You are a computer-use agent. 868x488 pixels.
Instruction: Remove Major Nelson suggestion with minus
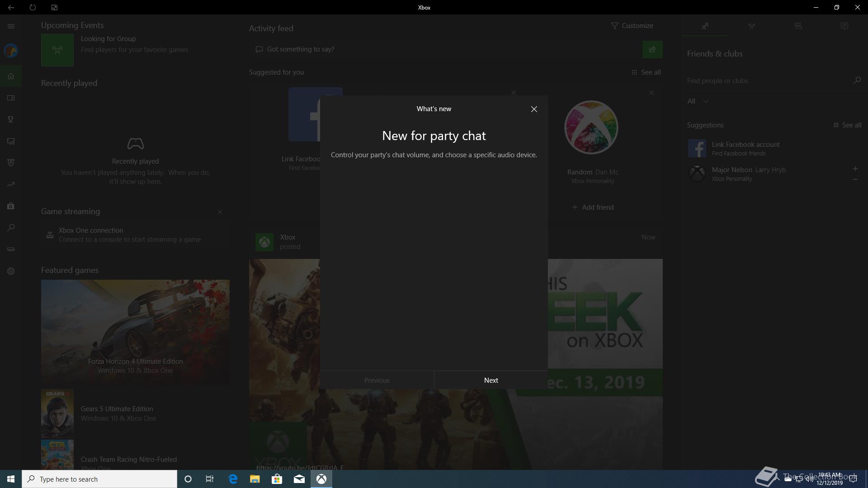(x=855, y=179)
